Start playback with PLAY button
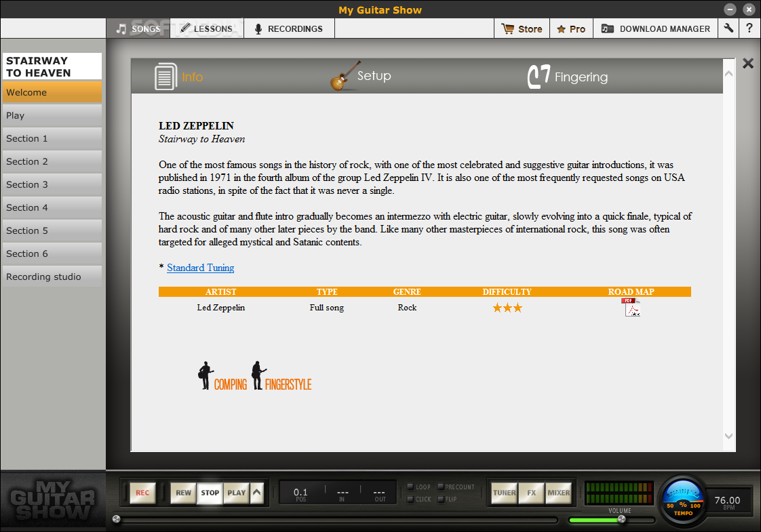This screenshot has width=761, height=532. point(236,493)
